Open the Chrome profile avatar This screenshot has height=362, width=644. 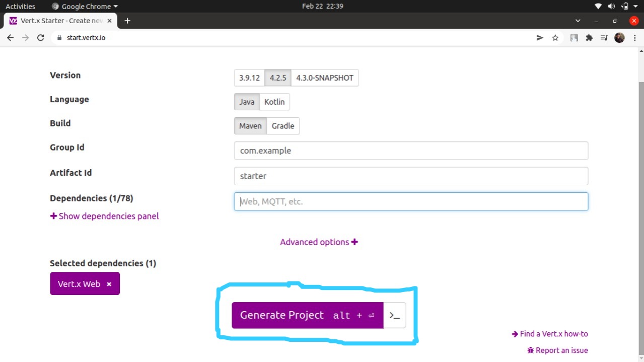(x=619, y=38)
